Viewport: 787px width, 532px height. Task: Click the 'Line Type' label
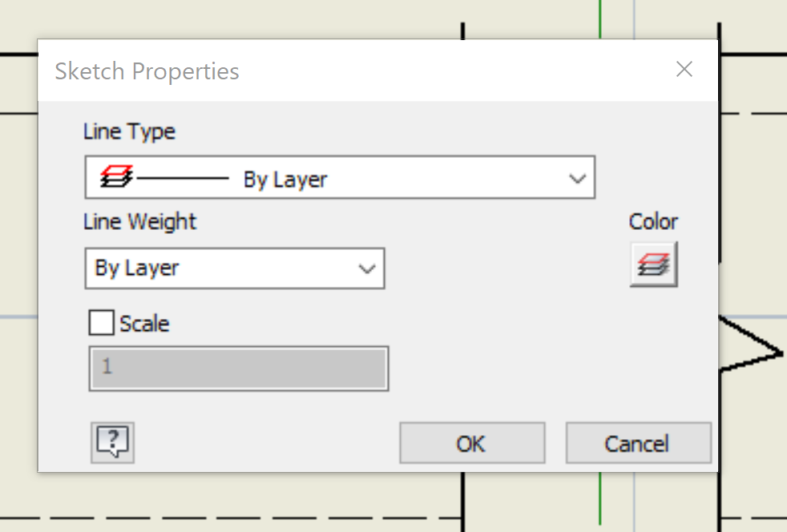coord(129,131)
